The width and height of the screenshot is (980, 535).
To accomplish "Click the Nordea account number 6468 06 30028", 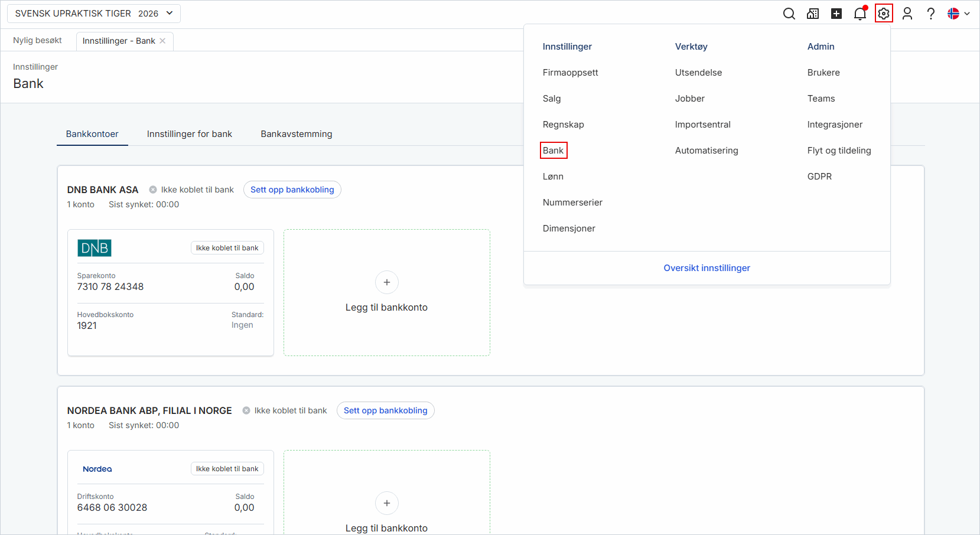I will point(112,508).
